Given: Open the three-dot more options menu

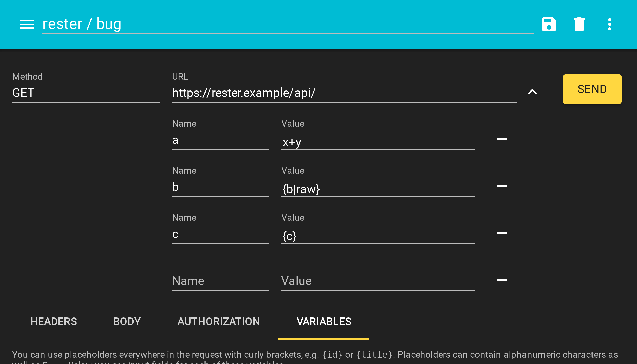Looking at the screenshot, I should pos(609,24).
